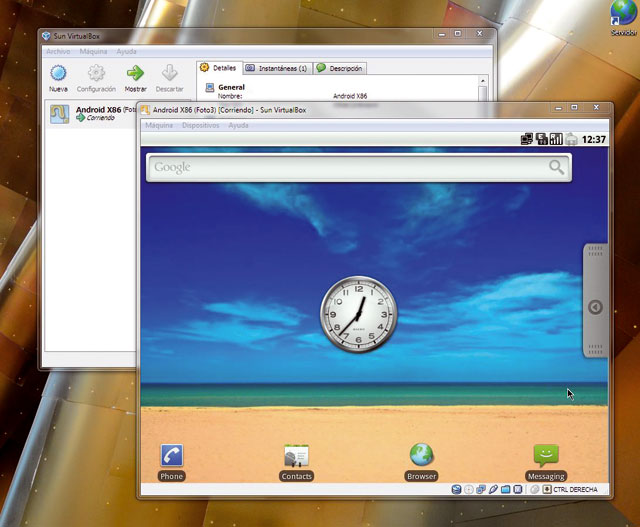640x527 pixels.
Task: Click mouse integration icon in VM status bar
Action: click(x=535, y=489)
